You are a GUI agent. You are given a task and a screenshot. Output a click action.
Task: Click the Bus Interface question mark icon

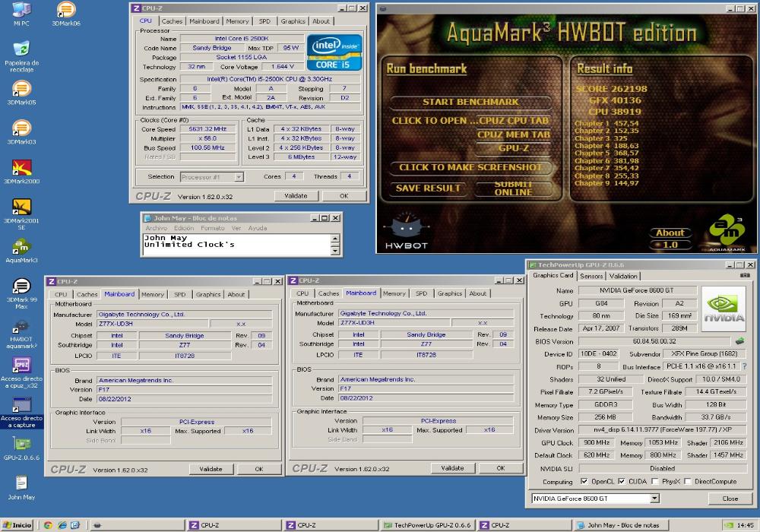click(x=745, y=366)
